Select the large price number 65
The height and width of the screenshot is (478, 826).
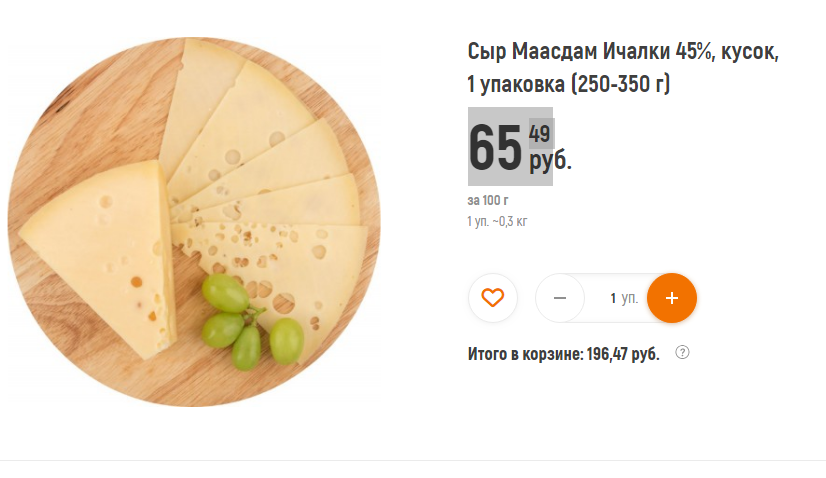point(495,148)
